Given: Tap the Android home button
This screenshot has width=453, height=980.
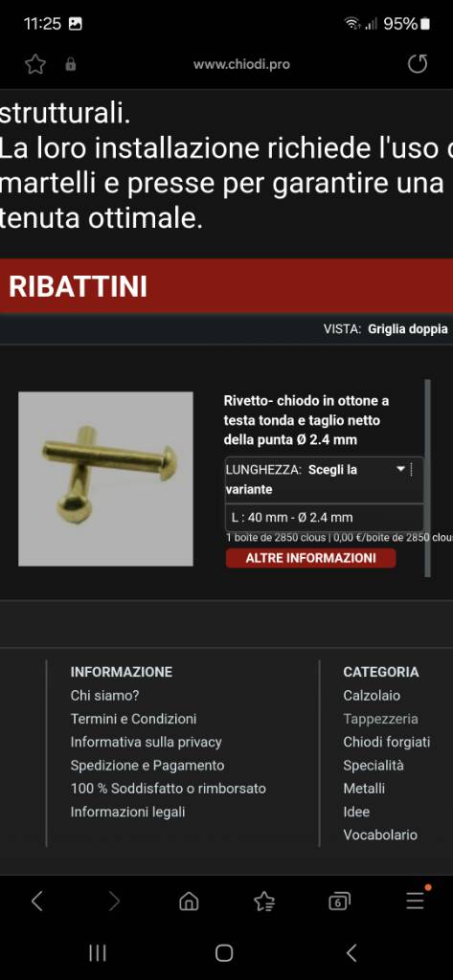Looking at the screenshot, I should (x=224, y=952).
